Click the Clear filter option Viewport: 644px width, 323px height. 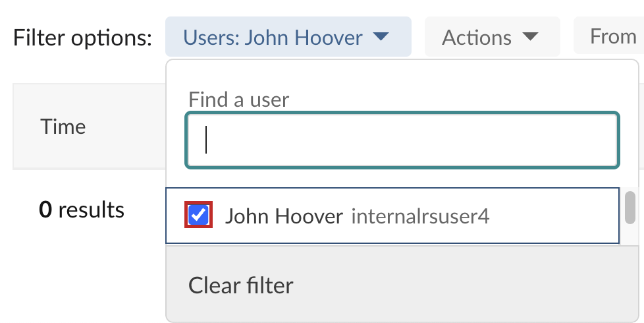pos(241,285)
